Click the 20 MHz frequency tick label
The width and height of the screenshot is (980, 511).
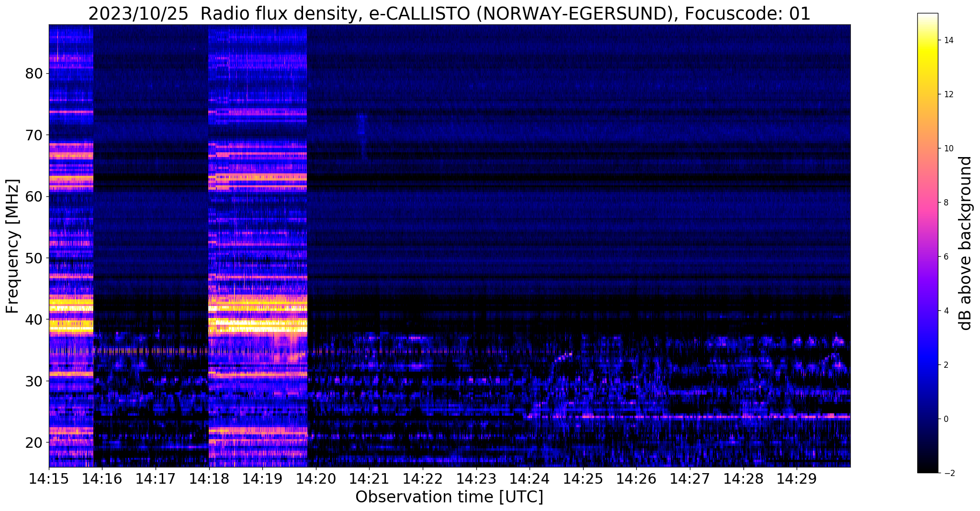pyautogui.click(x=34, y=443)
